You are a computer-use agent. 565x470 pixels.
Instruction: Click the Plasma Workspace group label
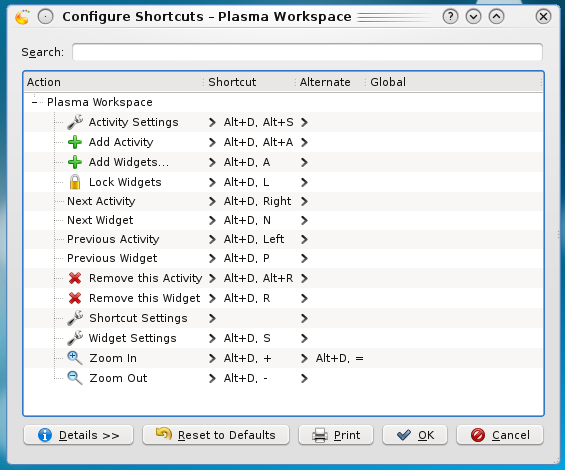coord(100,102)
